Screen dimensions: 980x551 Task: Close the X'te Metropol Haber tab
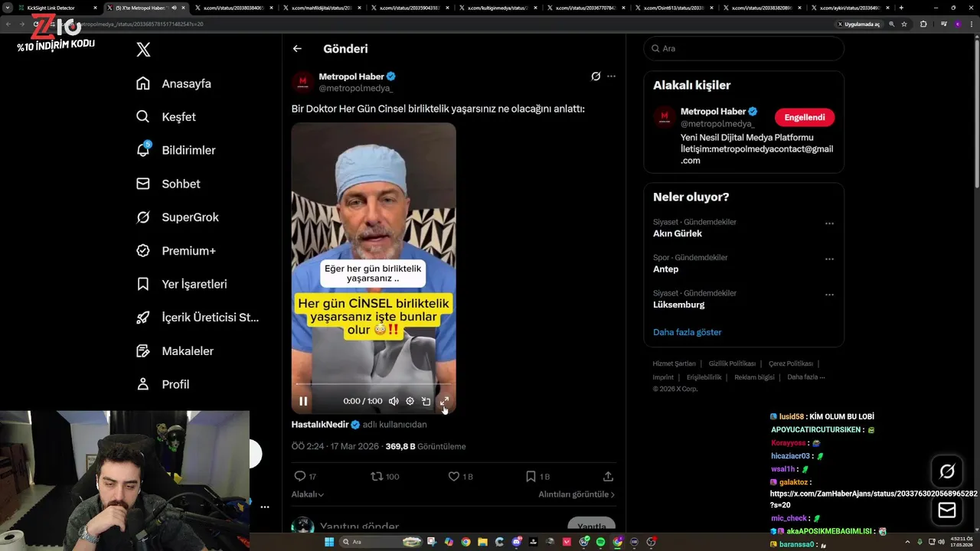pyautogui.click(x=184, y=8)
